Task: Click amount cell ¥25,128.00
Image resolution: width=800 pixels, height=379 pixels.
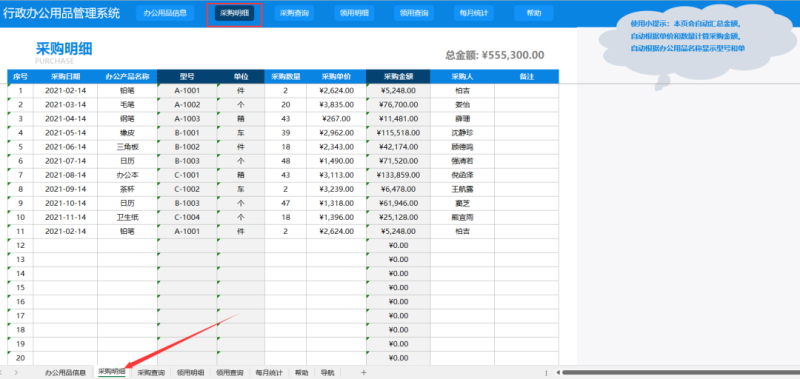Action: coord(398,217)
